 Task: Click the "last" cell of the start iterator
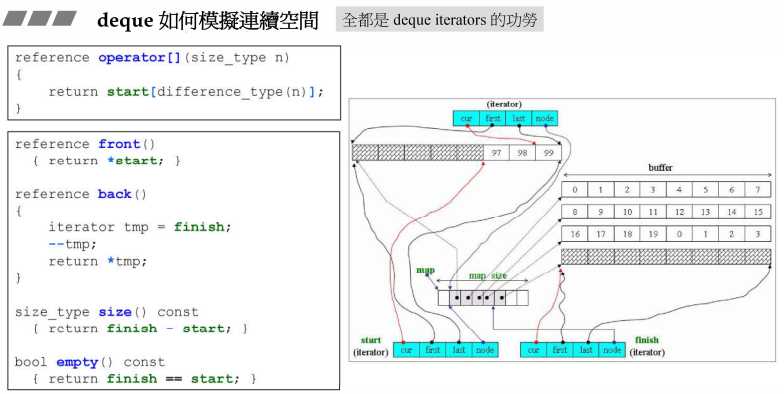coord(458,350)
